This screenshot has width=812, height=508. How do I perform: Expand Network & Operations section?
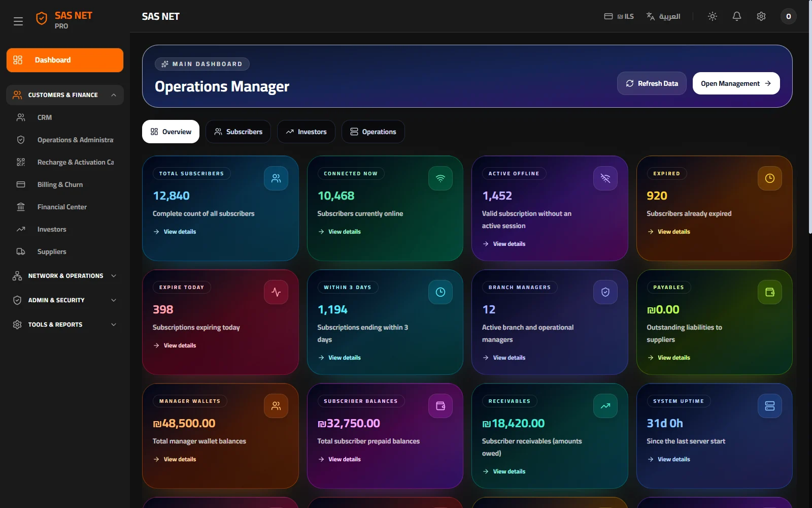[x=65, y=276]
